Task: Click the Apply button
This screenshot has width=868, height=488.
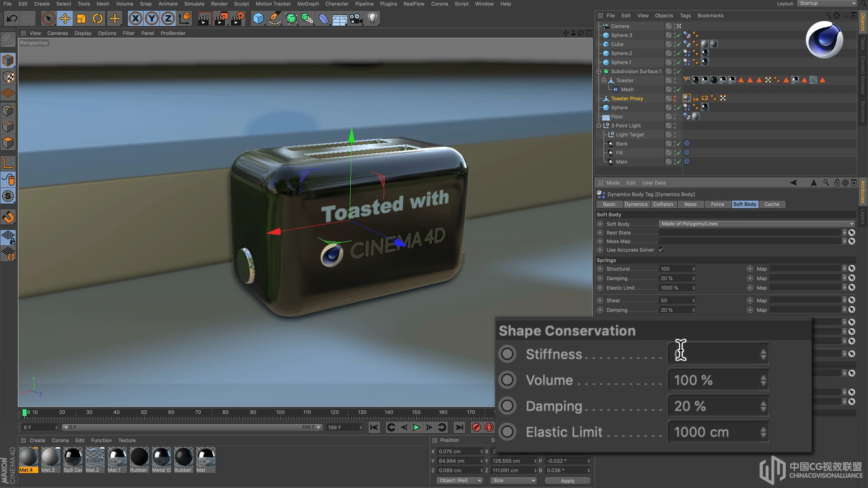Action: 567,481
